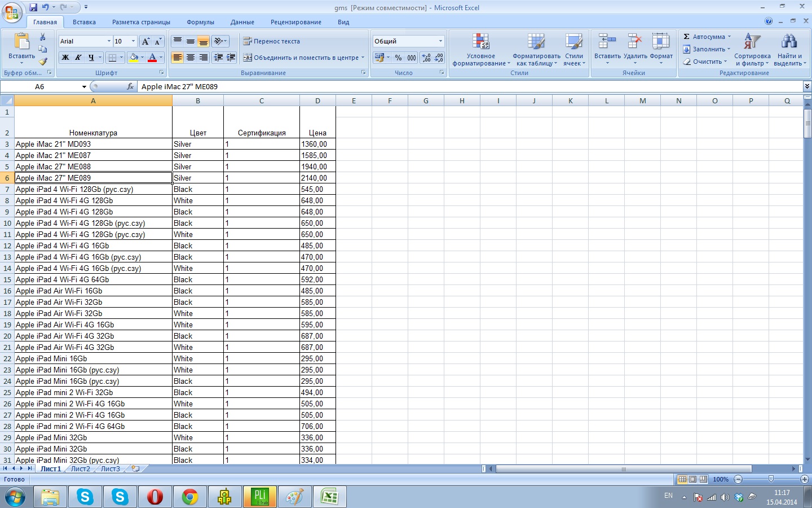Image resolution: width=812 pixels, height=508 pixels.
Task: Apply the yellow fill color bucket
Action: click(x=133, y=58)
